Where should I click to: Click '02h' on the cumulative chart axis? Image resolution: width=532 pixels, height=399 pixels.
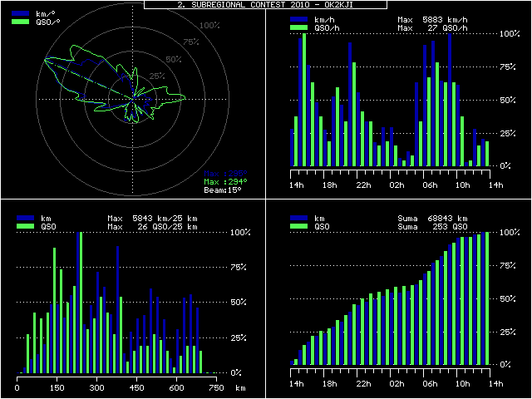click(397, 384)
